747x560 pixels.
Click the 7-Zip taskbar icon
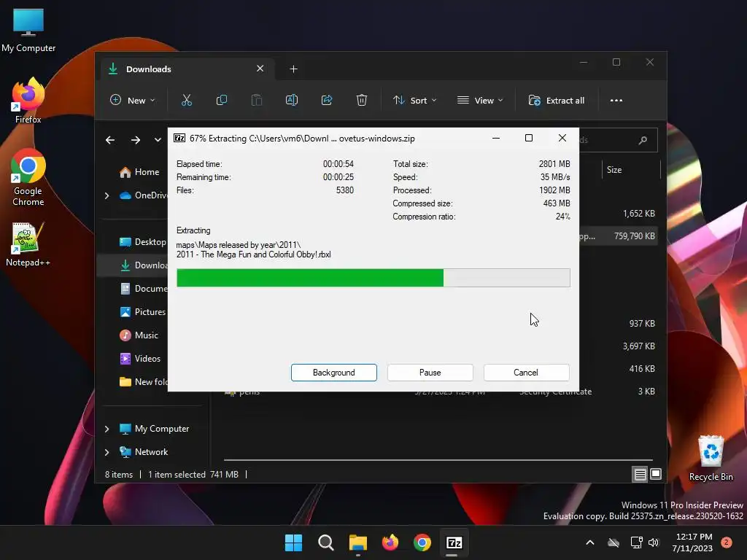point(454,542)
